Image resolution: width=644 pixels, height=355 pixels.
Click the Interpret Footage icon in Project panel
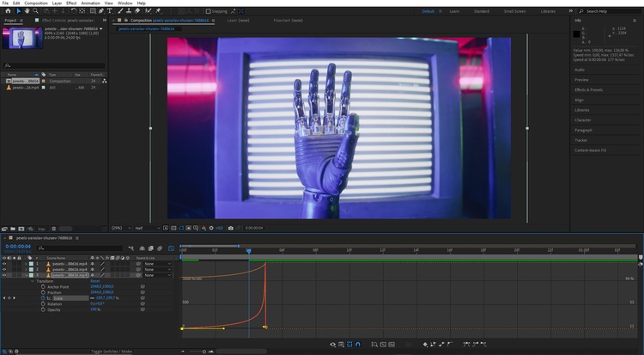pos(4,229)
